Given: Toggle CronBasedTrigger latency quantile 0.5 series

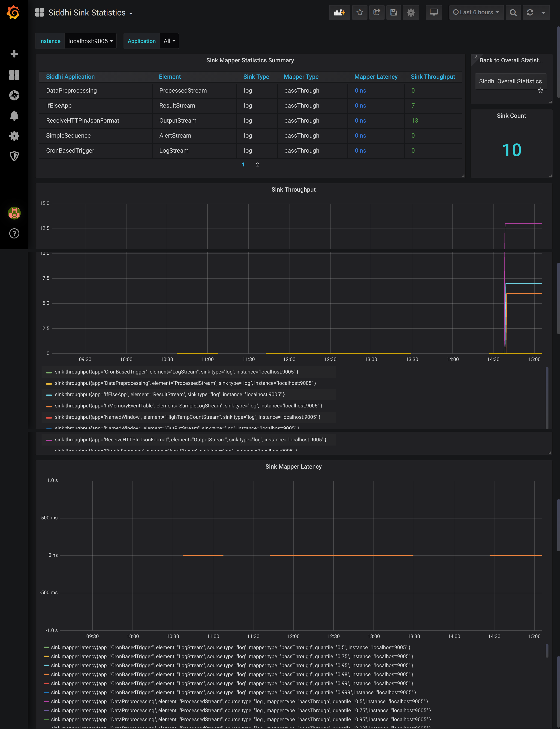Looking at the screenshot, I should tap(230, 647).
